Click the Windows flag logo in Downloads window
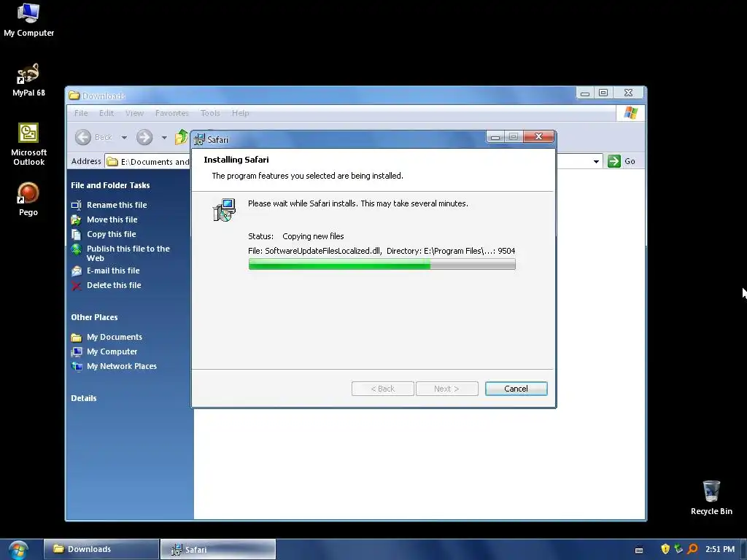 click(x=630, y=113)
